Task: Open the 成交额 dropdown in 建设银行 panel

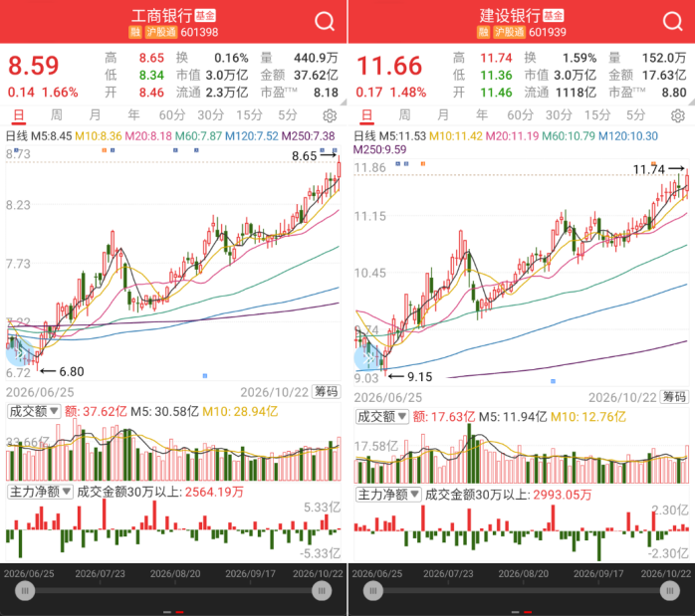Action: [x=382, y=416]
